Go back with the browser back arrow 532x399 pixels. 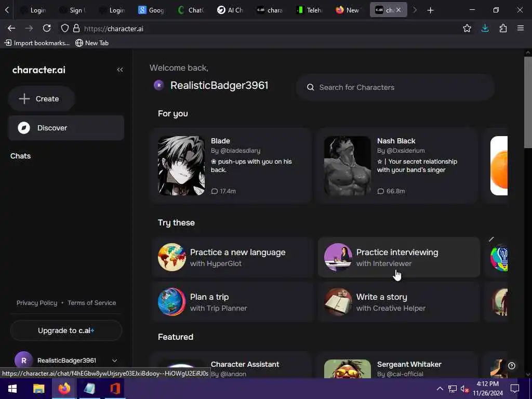11,29
